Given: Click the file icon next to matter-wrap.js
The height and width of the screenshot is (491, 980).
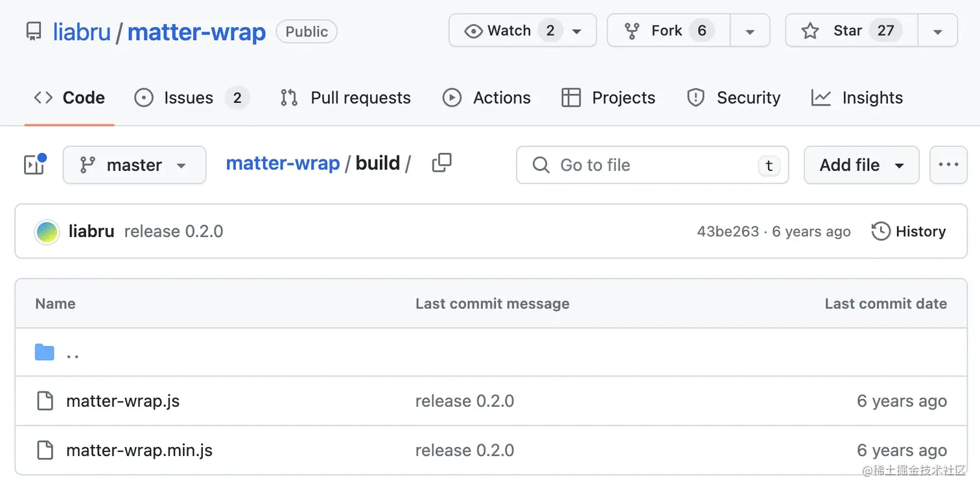Looking at the screenshot, I should [45, 401].
